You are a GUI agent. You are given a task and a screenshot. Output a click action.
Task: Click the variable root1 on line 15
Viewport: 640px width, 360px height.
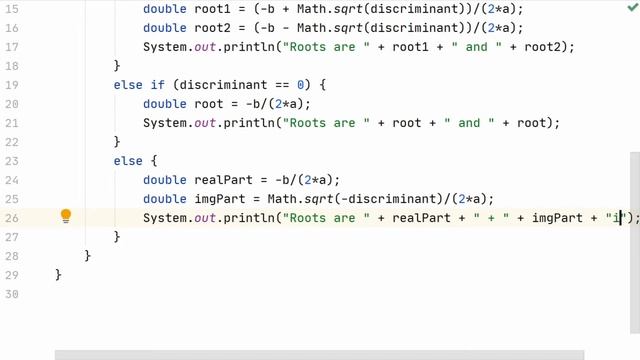(212, 9)
